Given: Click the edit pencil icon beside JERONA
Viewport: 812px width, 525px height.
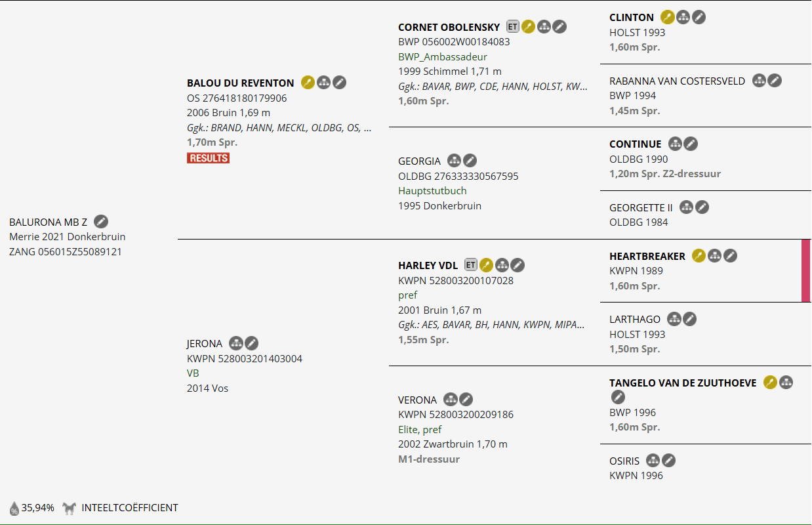Looking at the screenshot, I should coord(251,343).
